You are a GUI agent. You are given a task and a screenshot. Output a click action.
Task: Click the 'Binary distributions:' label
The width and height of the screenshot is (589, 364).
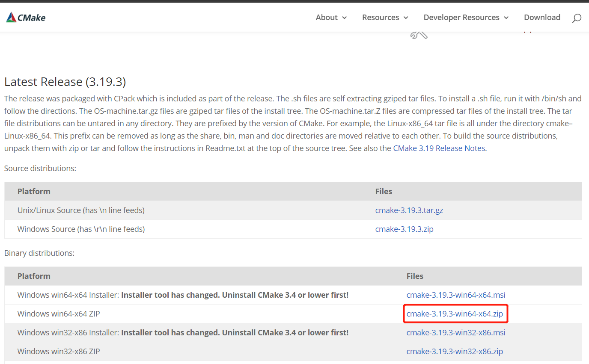[39, 253]
